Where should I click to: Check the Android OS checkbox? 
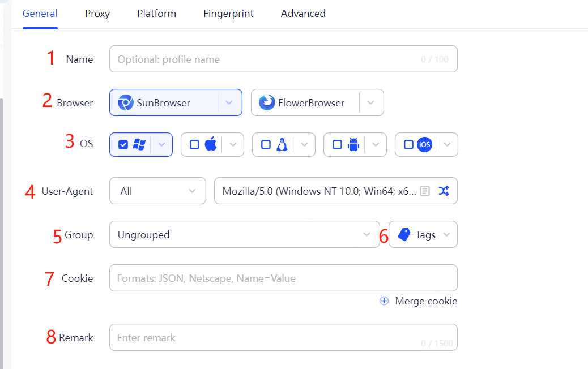coord(336,144)
